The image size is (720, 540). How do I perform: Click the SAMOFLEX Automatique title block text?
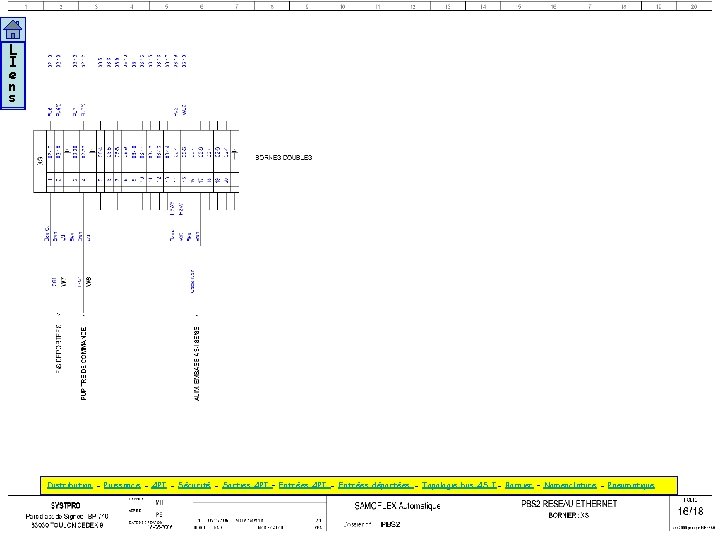[x=397, y=506]
